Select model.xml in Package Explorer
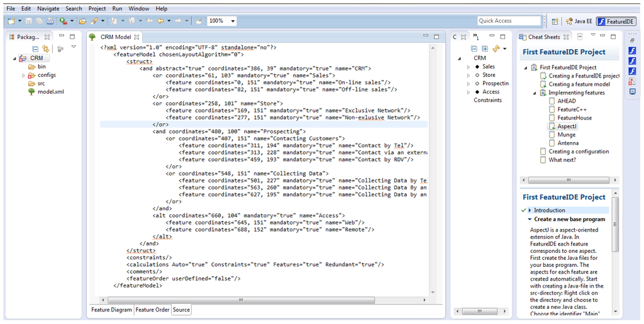Image resolution: width=644 pixels, height=324 pixels. tap(50, 92)
